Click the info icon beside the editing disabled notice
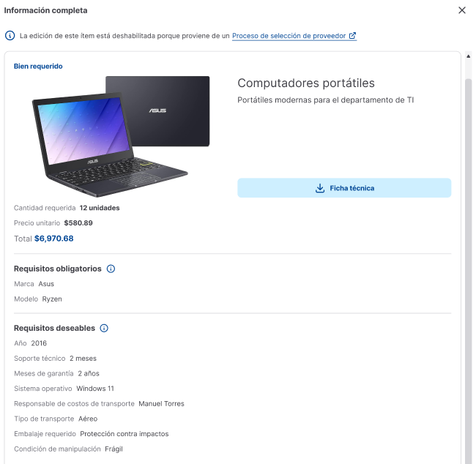Viewport: 476px width, 464px height. (10, 36)
